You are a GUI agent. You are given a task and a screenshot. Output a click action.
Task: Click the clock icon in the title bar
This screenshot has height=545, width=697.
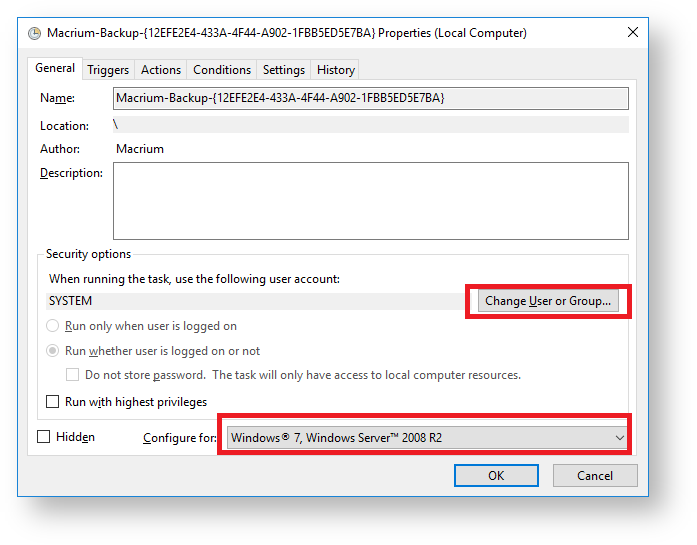pos(35,33)
